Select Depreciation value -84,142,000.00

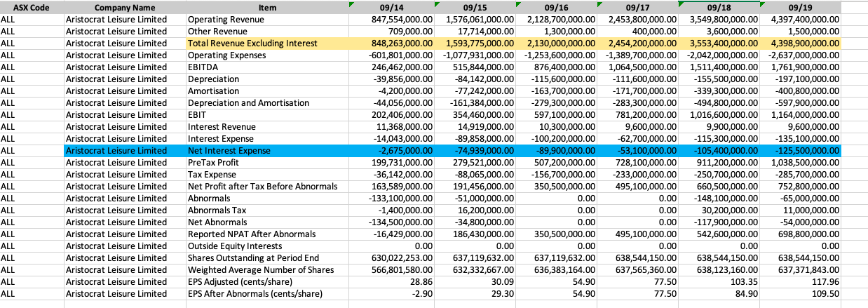[x=475, y=79]
